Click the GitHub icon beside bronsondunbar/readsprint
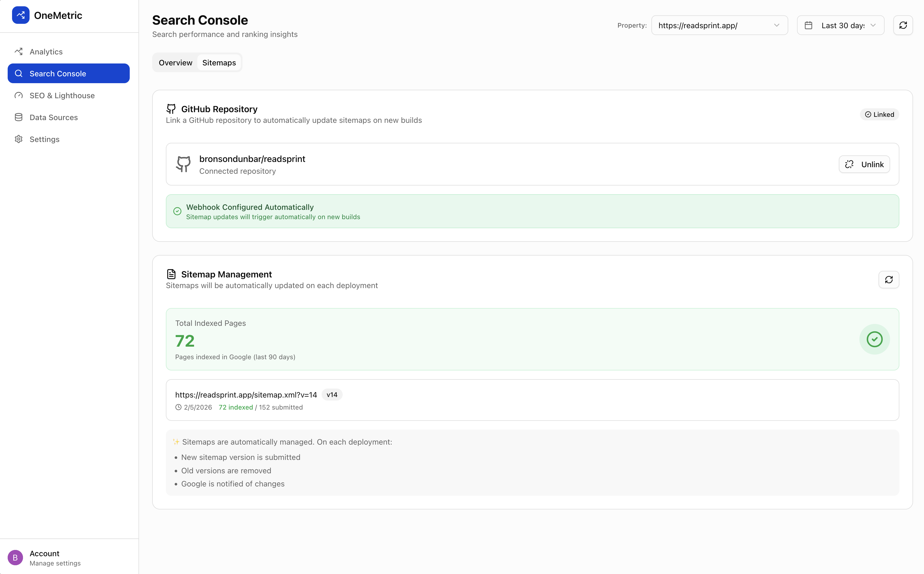This screenshot has height=574, width=924. pyautogui.click(x=183, y=164)
